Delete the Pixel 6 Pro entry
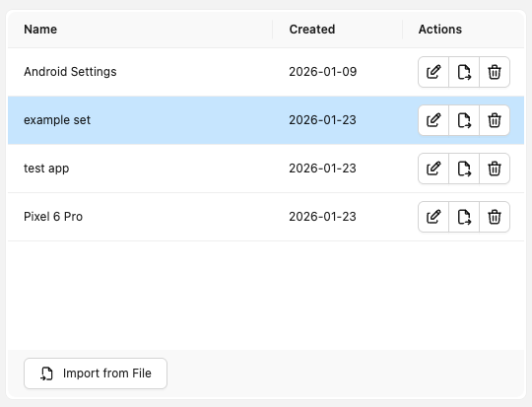The height and width of the screenshot is (407, 532). click(x=495, y=217)
